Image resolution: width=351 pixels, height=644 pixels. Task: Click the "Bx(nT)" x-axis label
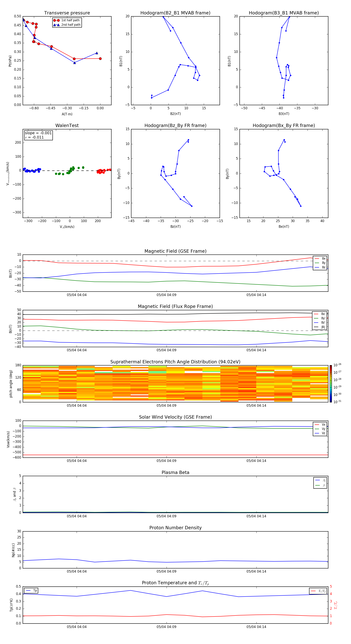284,227
